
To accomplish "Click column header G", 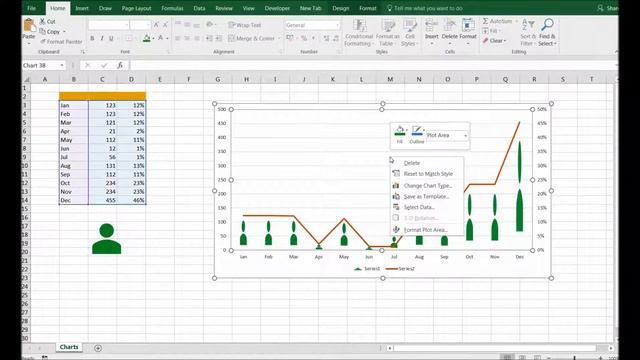I will [x=218, y=79].
